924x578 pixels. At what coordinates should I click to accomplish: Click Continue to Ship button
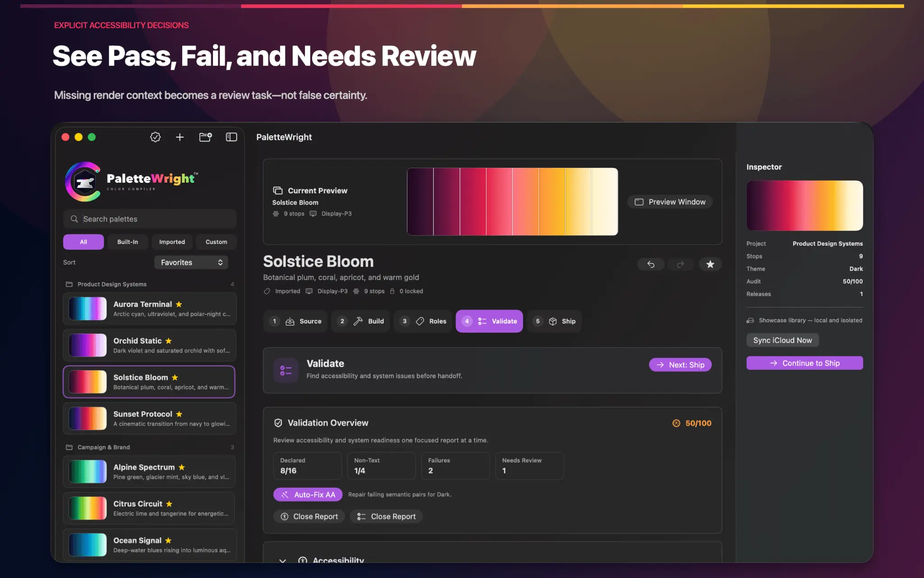tap(805, 363)
